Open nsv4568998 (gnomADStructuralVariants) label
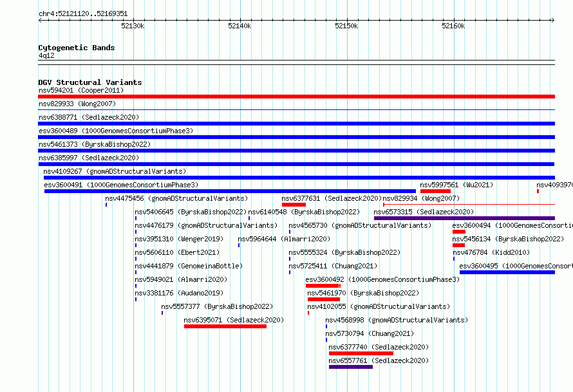The width and height of the screenshot is (573, 392). point(397,320)
